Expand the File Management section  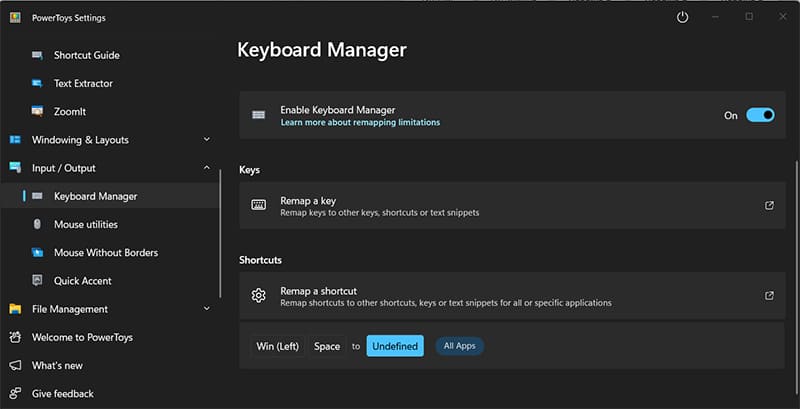(x=206, y=309)
